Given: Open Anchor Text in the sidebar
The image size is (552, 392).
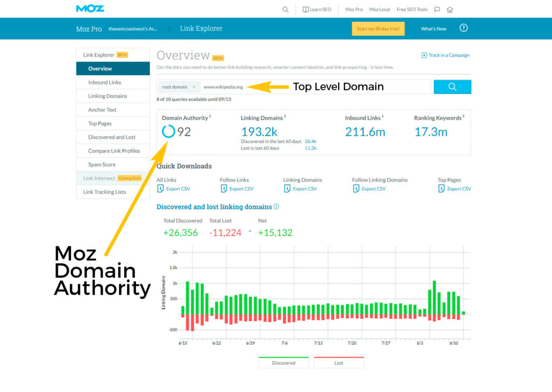Looking at the screenshot, I should 113,110.
